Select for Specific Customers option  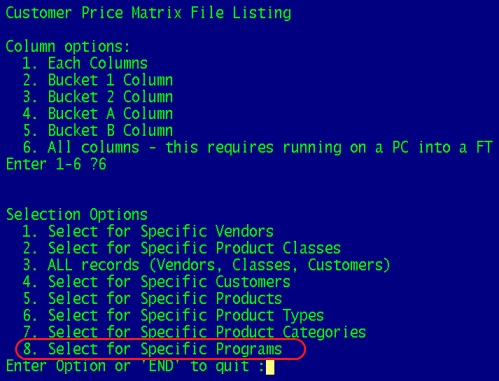156,282
